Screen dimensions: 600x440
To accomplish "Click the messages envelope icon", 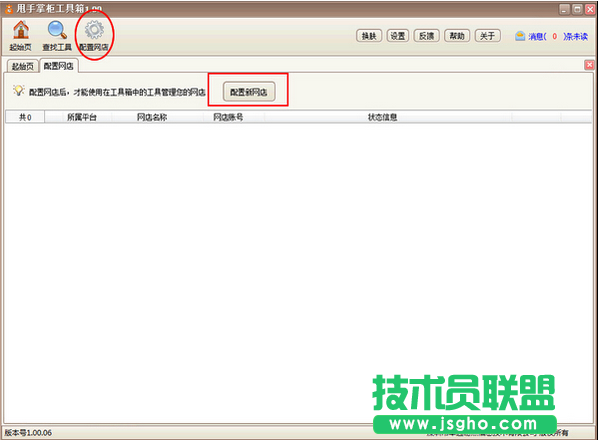I will pos(520,36).
